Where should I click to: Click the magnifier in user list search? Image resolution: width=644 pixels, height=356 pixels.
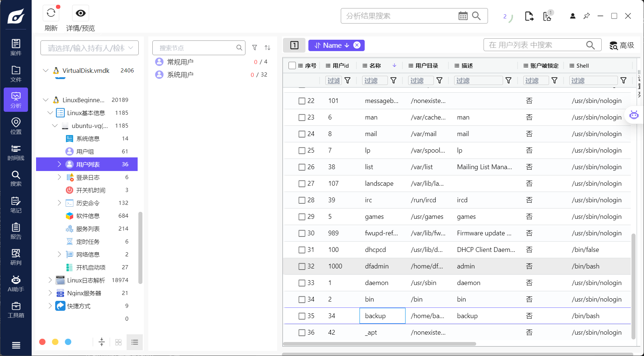(590, 45)
